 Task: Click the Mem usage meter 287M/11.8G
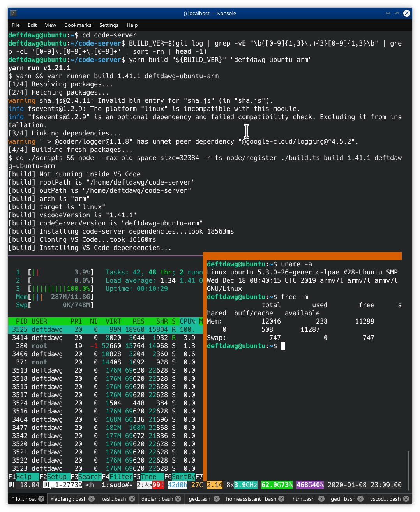(55, 297)
